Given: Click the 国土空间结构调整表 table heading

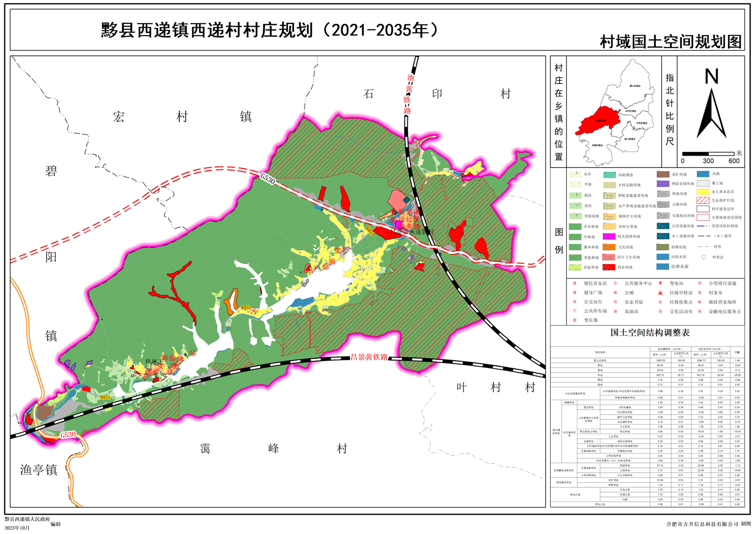Looking at the screenshot, I should coord(650,333).
